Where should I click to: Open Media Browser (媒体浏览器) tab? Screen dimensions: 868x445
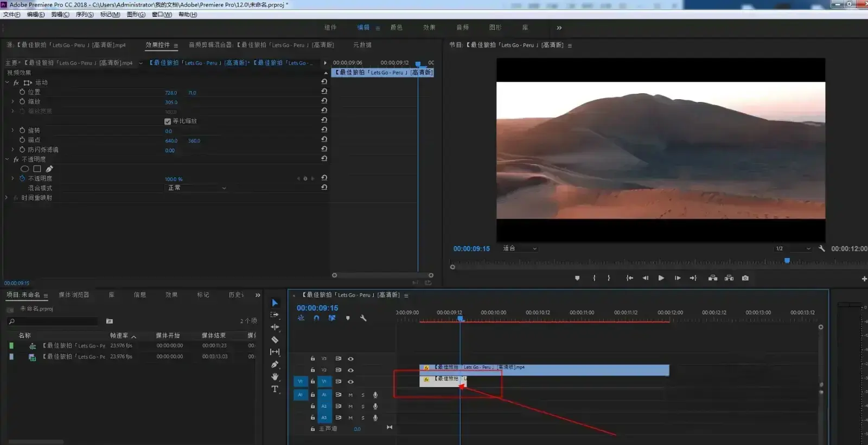coord(74,295)
